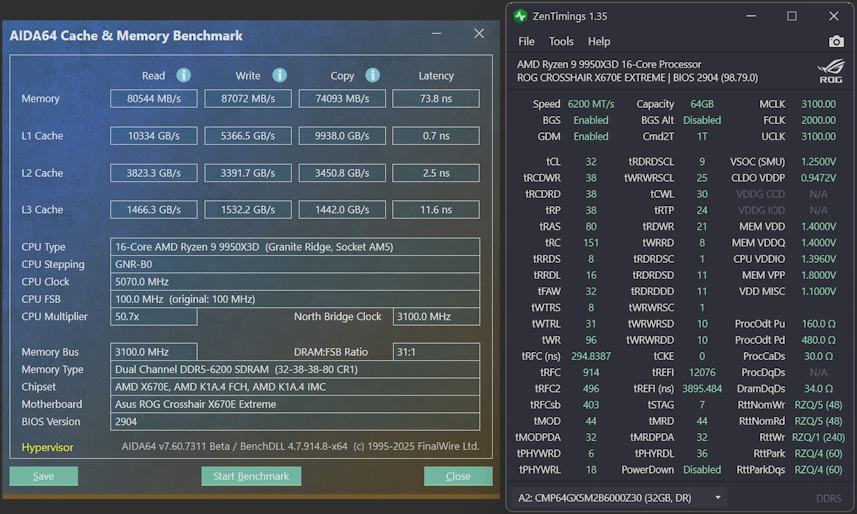Click the RttWr value RZQ/1 (240)

tap(818, 437)
